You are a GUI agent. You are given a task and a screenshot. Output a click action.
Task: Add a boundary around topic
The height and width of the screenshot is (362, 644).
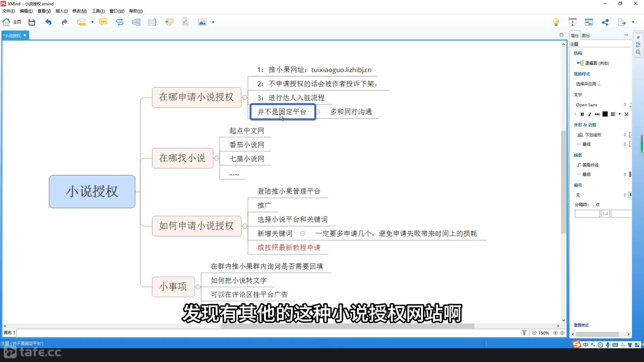pos(136,22)
